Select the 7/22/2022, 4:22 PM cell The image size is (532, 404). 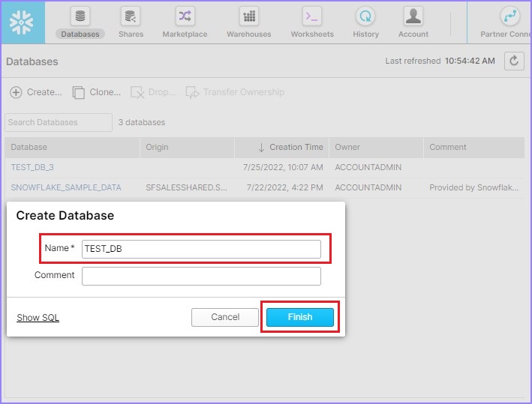click(284, 188)
